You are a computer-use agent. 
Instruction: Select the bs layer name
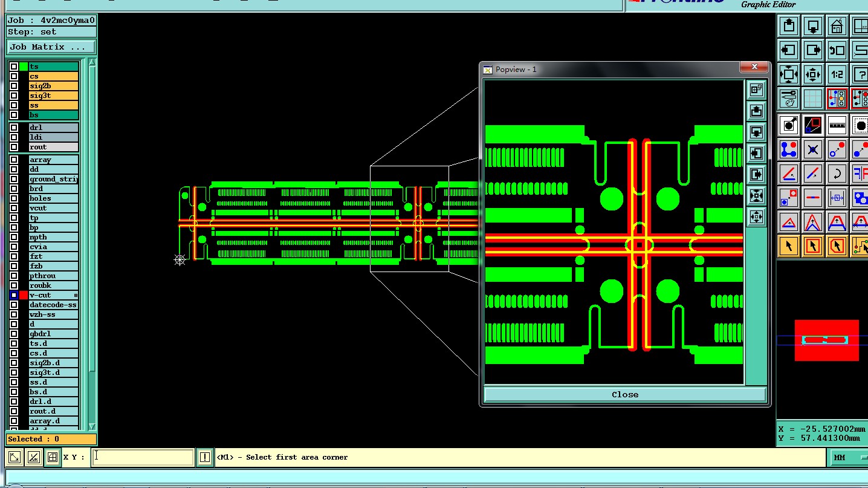point(54,115)
